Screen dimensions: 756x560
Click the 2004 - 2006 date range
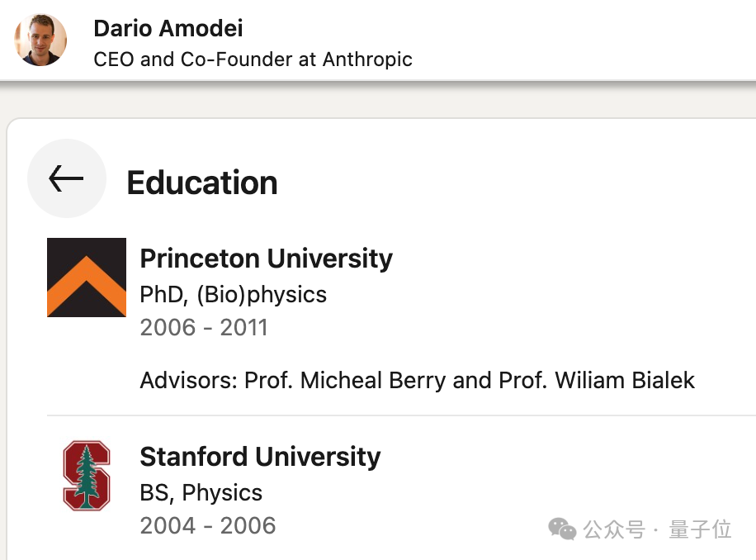[208, 525]
